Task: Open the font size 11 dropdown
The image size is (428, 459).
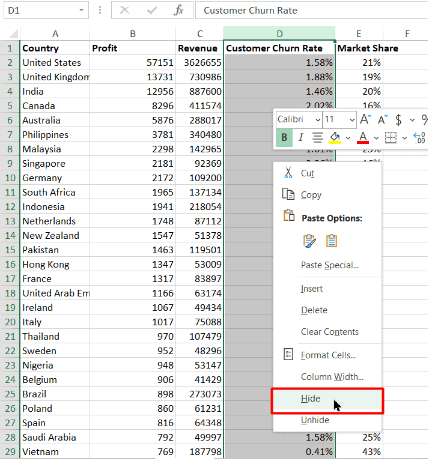Action: click(x=352, y=120)
